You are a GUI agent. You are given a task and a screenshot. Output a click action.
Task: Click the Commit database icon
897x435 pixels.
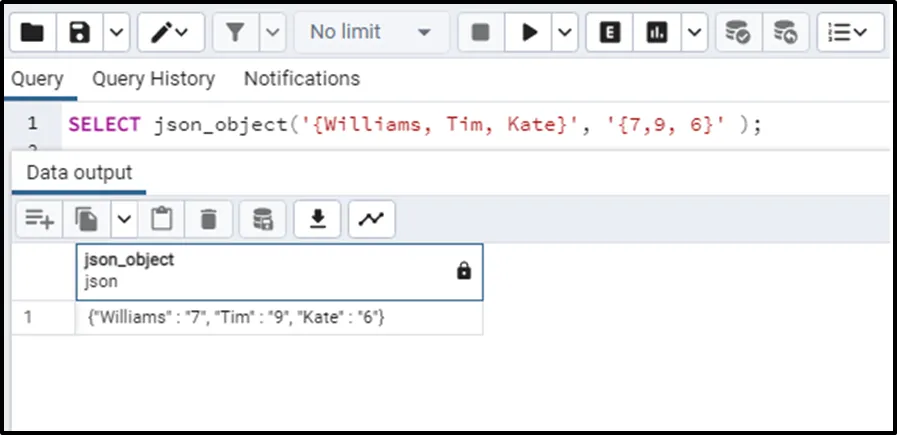[738, 33]
